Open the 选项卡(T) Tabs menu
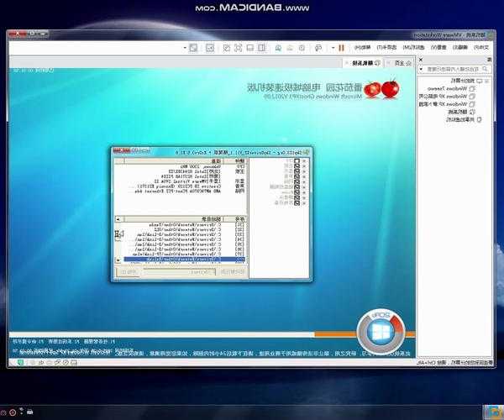The width and height of the screenshot is (504, 420). point(386,47)
